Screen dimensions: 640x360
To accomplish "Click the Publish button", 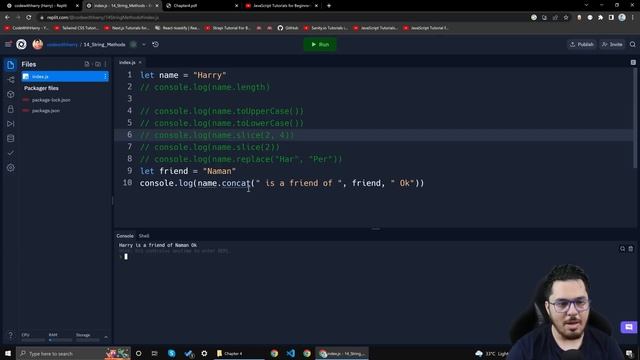I will coord(582,44).
